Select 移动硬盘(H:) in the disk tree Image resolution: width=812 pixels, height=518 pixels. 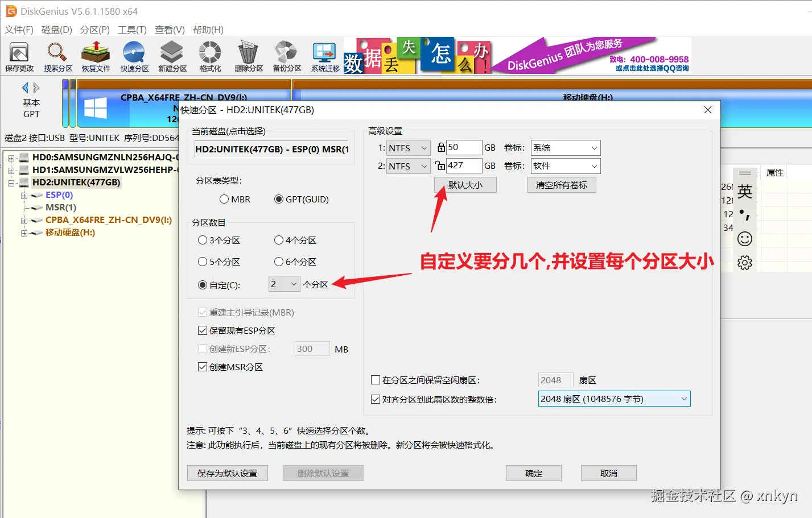(x=70, y=232)
